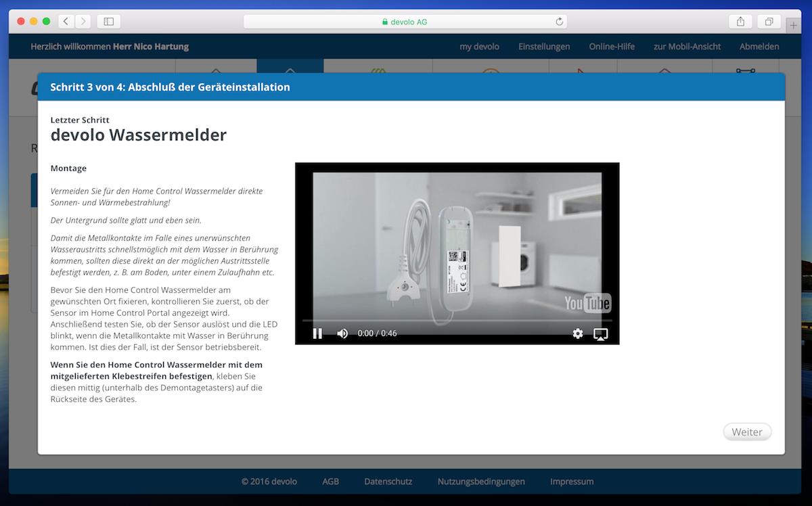Open the Impressum footer link
This screenshot has width=812, height=506.
tap(572, 482)
